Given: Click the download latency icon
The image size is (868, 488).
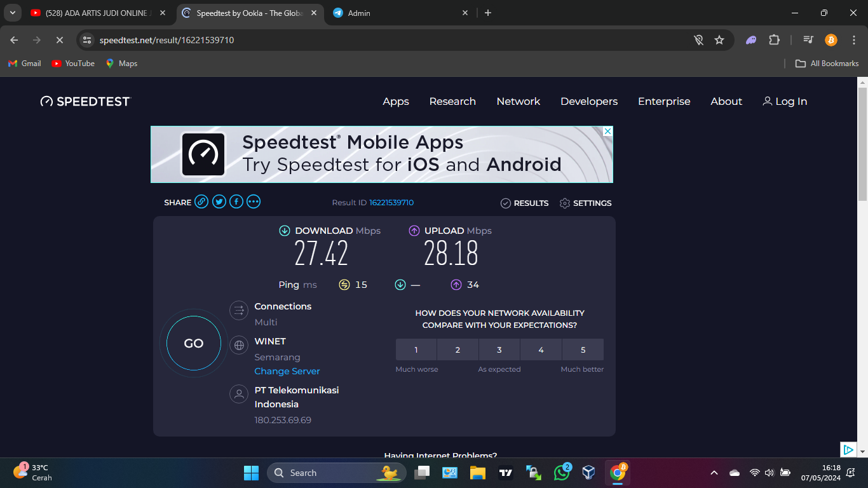Looking at the screenshot, I should pyautogui.click(x=400, y=285).
